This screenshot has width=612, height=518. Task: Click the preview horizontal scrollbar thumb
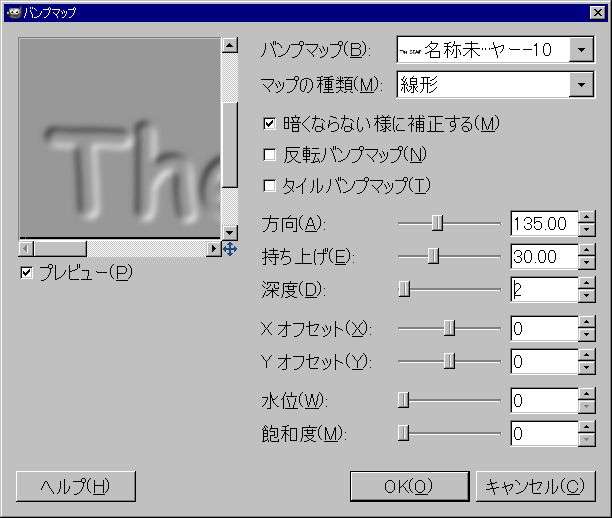[x=60, y=249]
